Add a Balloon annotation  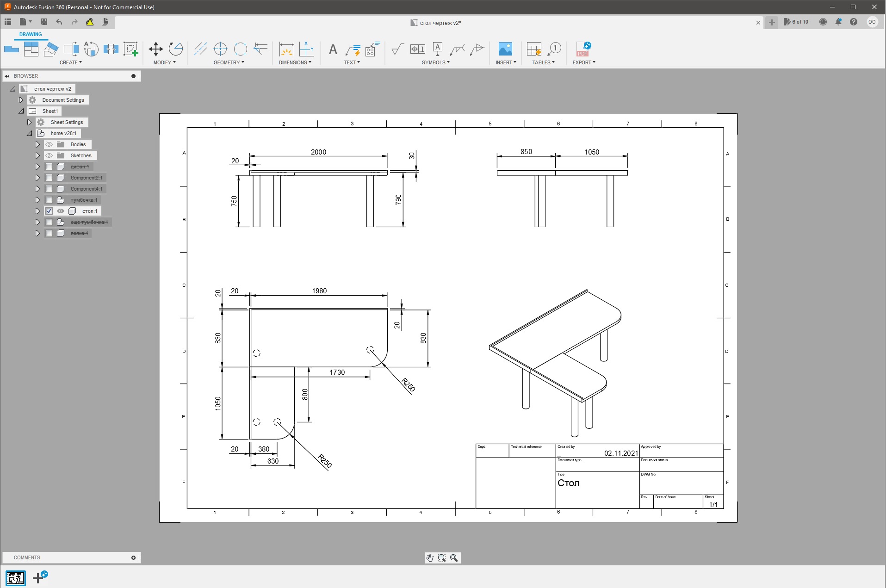(x=554, y=49)
